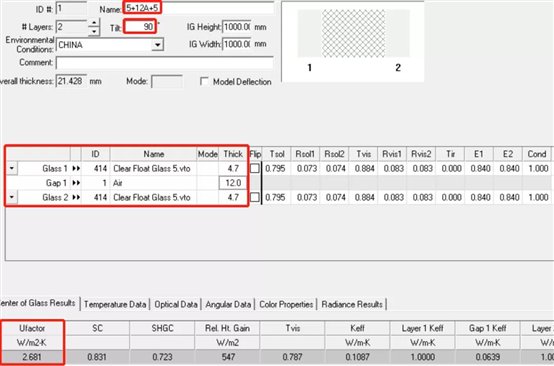Click Glass 1 Tsol value 0.795

277,169
